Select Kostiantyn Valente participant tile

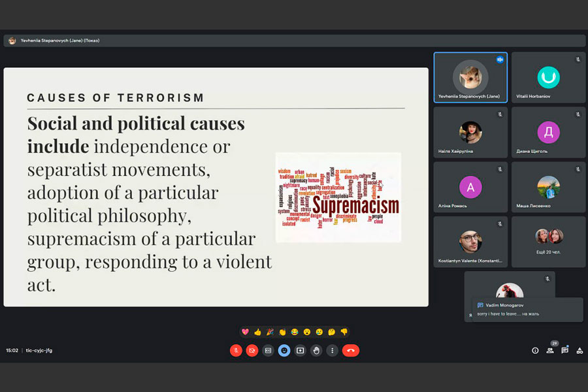pyautogui.click(x=470, y=242)
